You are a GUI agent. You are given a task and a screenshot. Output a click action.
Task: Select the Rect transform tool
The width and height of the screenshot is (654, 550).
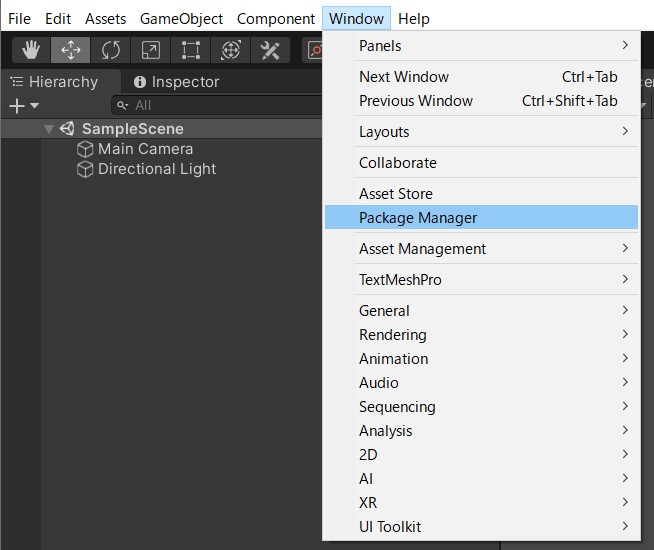(190, 50)
